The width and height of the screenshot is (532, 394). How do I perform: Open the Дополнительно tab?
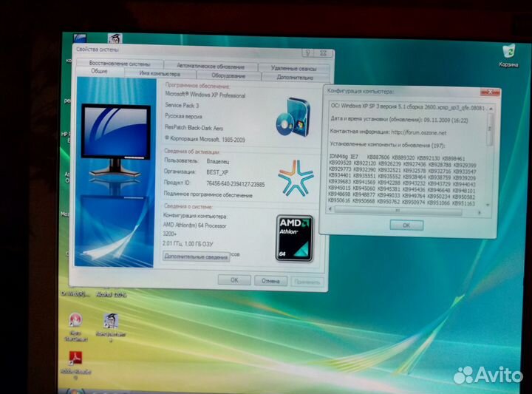point(295,78)
